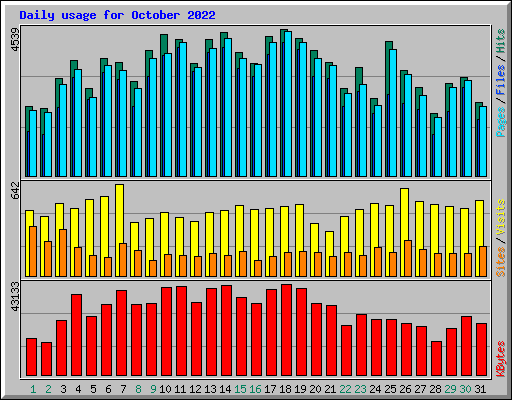Click day label 4 on the x-axis
The image size is (512, 400).
[78, 389]
